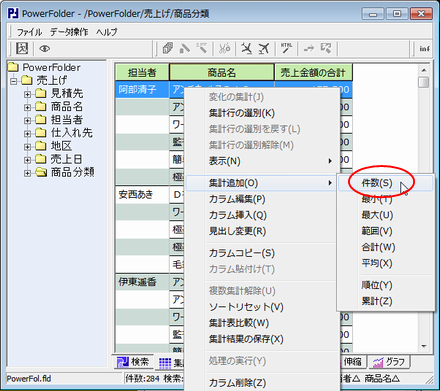440x391 pixels.
Task: Select 見出し変更(R) in context menu
Action: pyautogui.click(x=262, y=231)
